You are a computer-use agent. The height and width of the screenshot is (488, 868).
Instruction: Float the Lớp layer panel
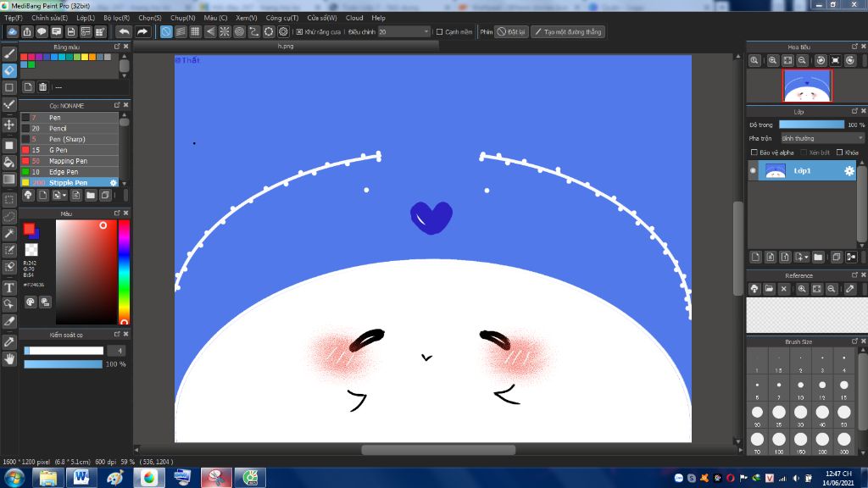(854, 111)
